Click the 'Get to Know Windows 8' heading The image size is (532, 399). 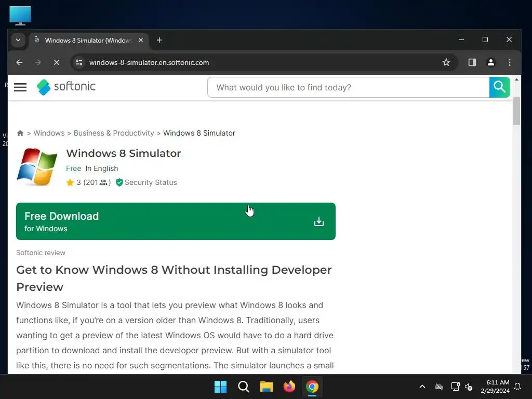click(x=174, y=278)
